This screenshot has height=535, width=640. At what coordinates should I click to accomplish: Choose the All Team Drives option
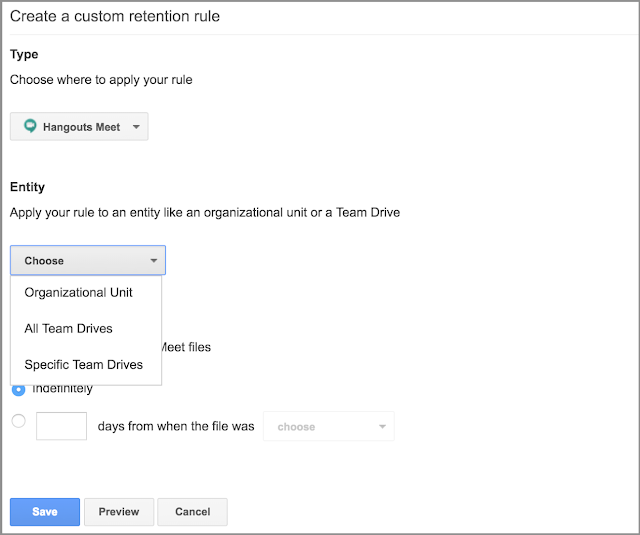click(x=68, y=329)
